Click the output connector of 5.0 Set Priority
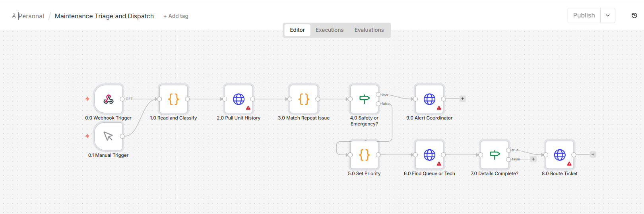 click(x=378, y=155)
